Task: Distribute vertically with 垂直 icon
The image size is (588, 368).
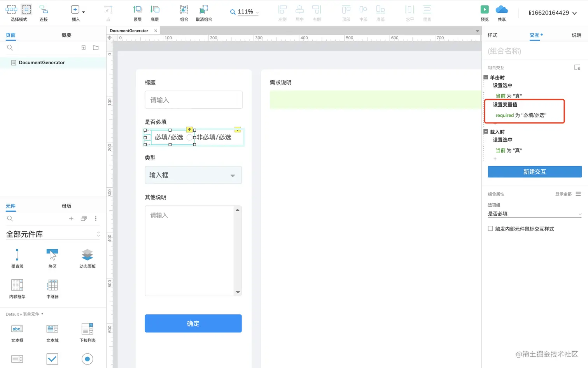Action: [427, 9]
